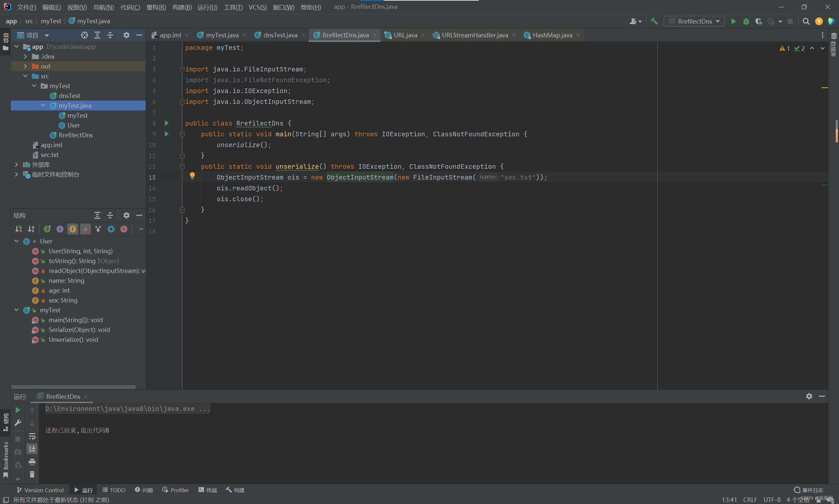Open the 重构(R) menu
This screenshot has width=839, height=504.
click(156, 7)
